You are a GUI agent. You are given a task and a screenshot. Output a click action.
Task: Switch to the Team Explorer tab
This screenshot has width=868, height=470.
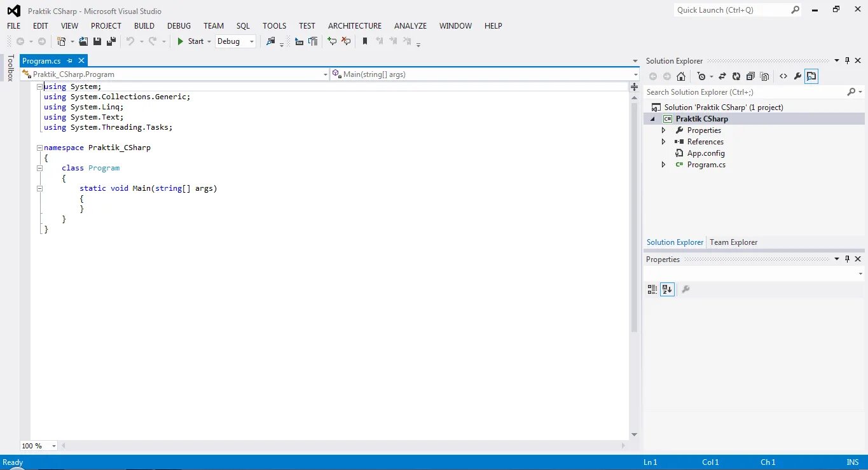click(x=733, y=242)
